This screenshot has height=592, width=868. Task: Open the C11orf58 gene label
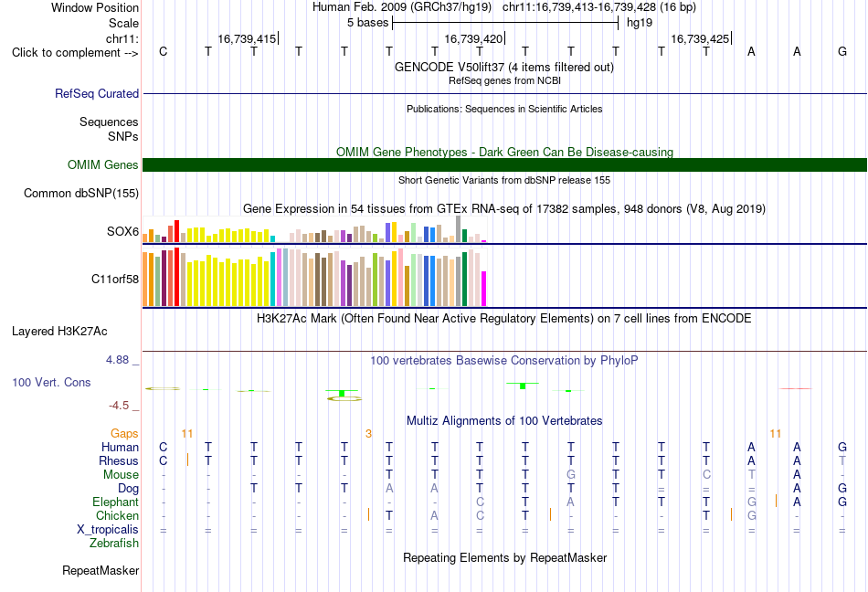114,279
